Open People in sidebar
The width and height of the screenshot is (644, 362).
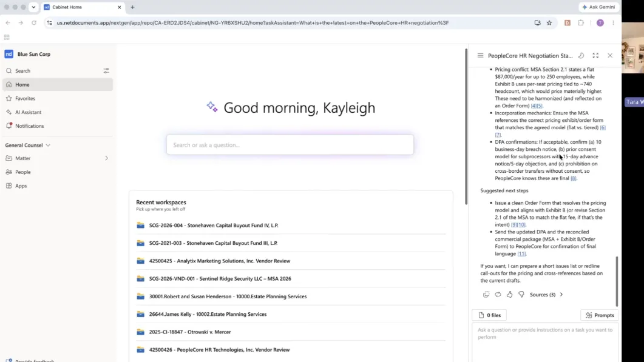58,172
